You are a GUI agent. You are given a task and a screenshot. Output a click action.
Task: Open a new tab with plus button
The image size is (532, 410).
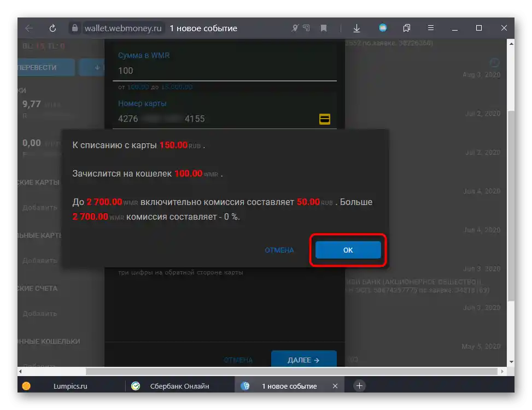tap(359, 385)
